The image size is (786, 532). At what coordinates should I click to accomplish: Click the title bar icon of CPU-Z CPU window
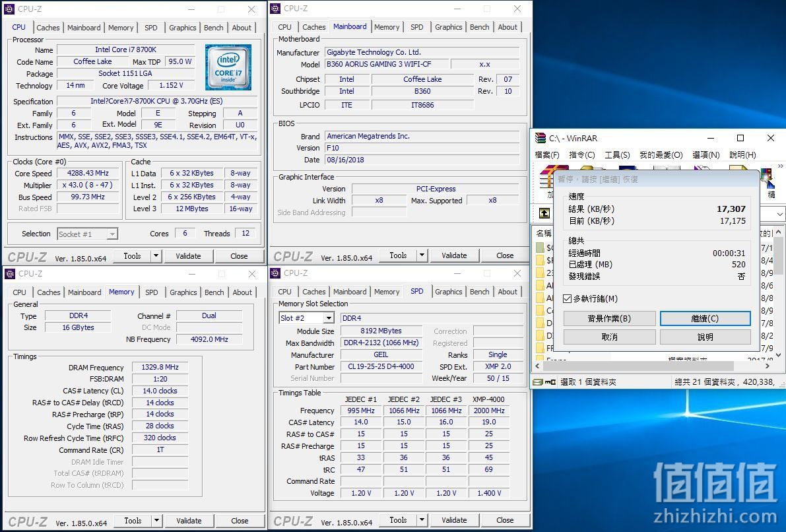pos(9,9)
